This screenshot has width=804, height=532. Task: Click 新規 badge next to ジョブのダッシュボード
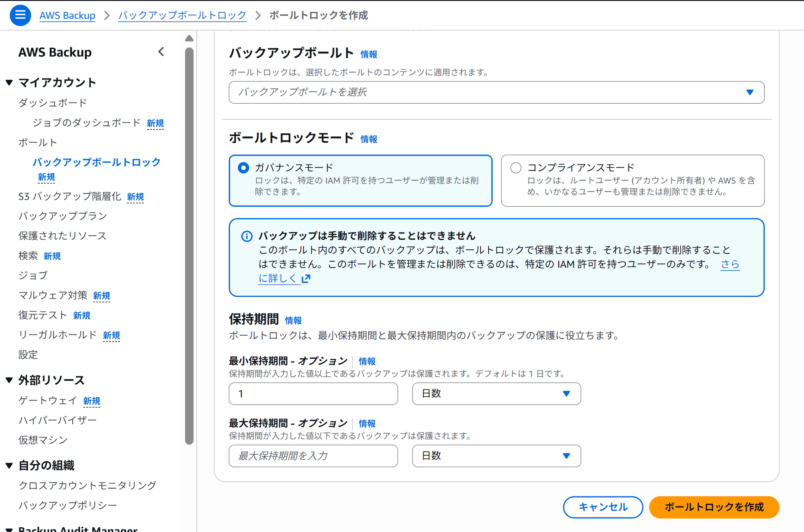click(156, 123)
